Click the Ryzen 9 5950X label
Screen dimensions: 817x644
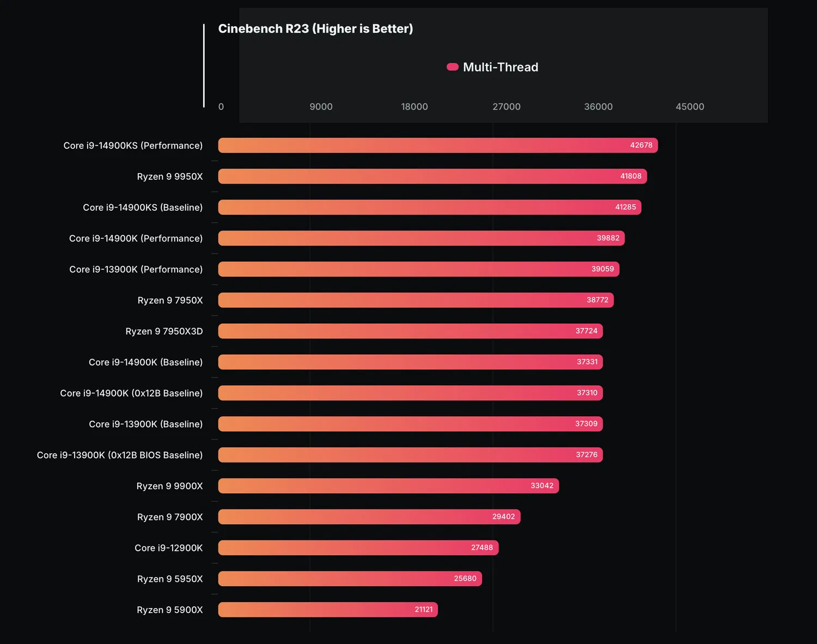[x=170, y=579]
